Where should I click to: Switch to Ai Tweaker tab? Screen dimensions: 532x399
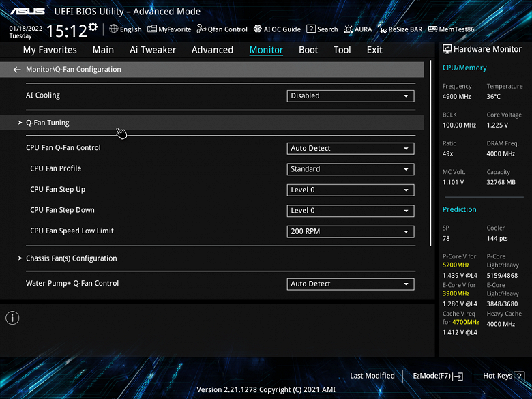[153, 50]
